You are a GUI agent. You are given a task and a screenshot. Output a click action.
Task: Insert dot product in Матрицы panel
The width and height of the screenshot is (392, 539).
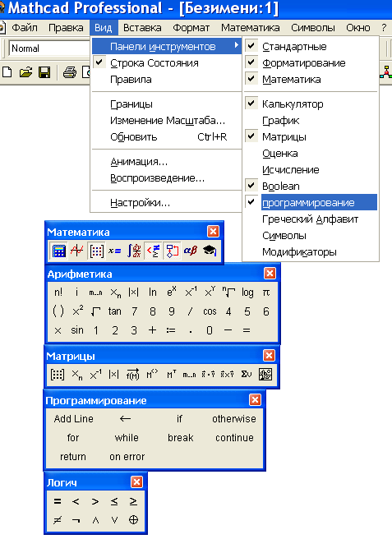point(209,375)
